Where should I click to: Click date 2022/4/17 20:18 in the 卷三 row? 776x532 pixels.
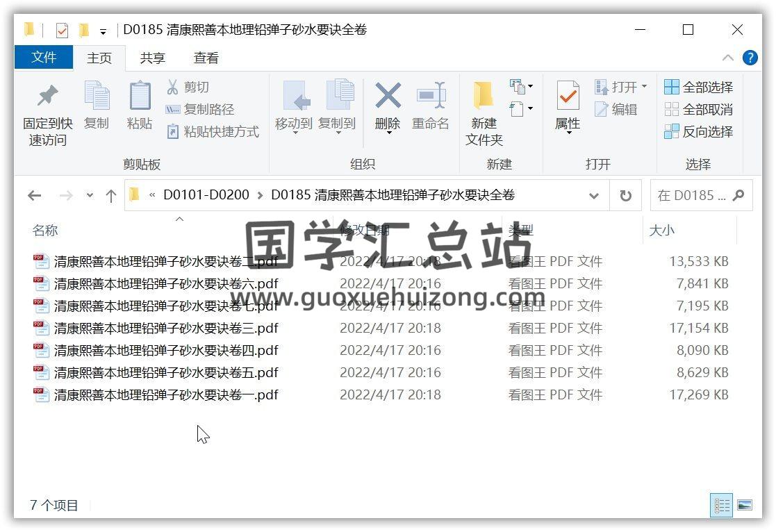390,328
